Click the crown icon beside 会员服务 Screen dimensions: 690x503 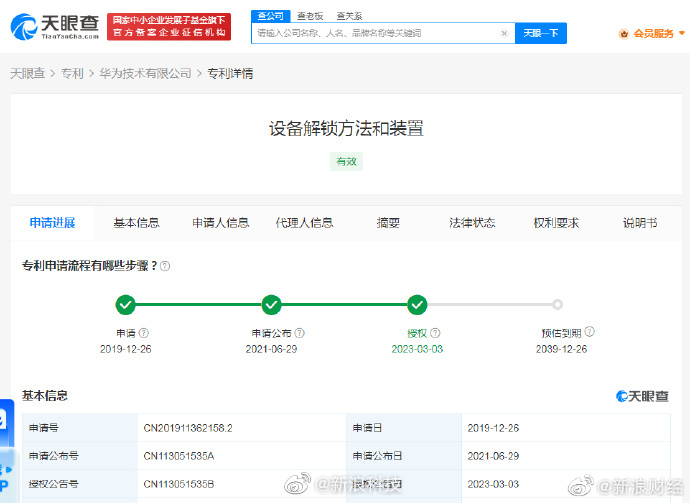pos(624,33)
